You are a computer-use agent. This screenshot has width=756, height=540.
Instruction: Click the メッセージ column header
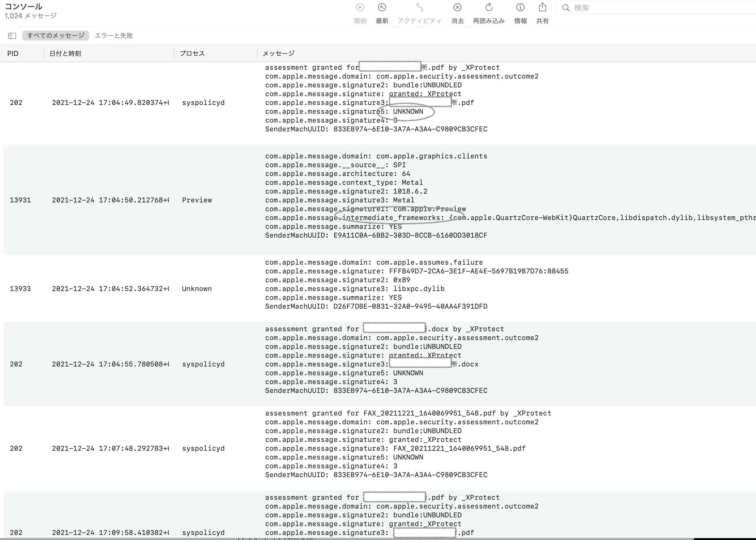click(279, 53)
